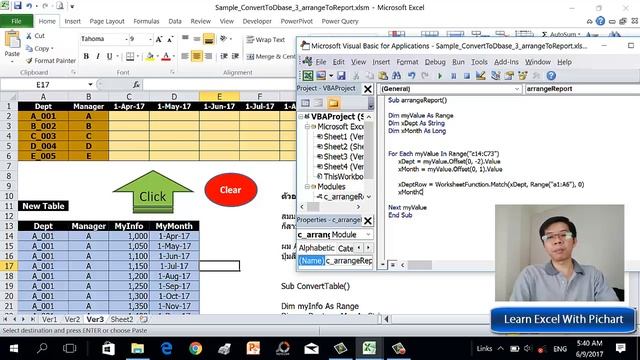
Task: Toggle Design Mode icon in VBA toolbar
Action: (x=481, y=76)
